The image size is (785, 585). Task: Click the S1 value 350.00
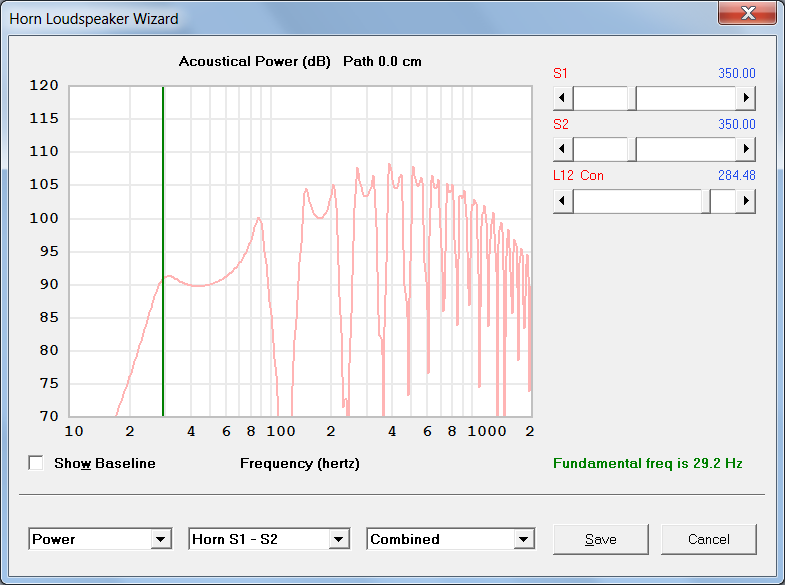pos(736,74)
